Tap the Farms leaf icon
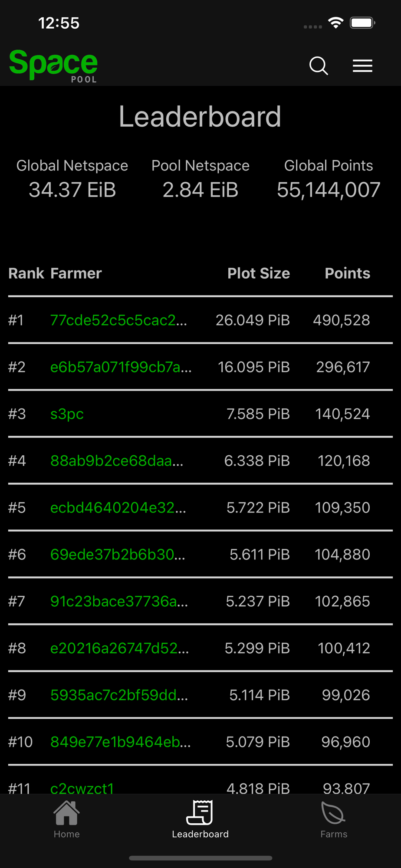Image resolution: width=401 pixels, height=868 pixels. point(333,812)
